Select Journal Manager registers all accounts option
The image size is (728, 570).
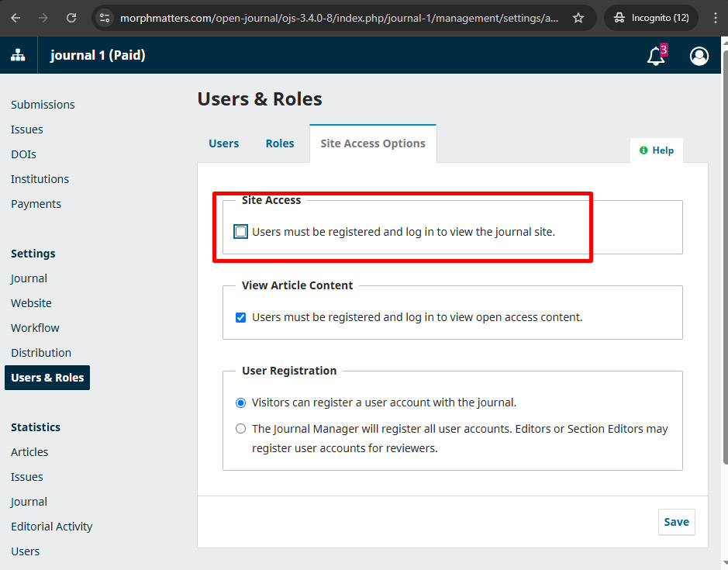[x=240, y=428]
